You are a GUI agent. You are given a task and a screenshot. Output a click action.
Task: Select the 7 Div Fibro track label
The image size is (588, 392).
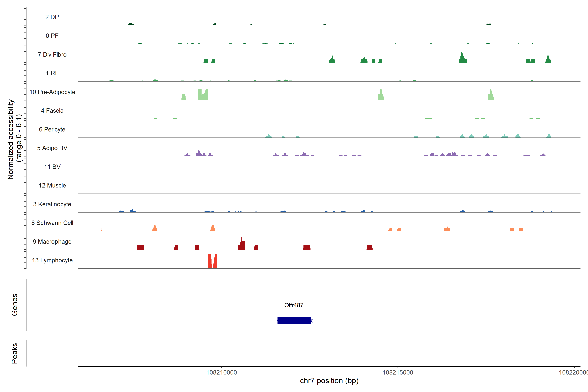(52, 55)
